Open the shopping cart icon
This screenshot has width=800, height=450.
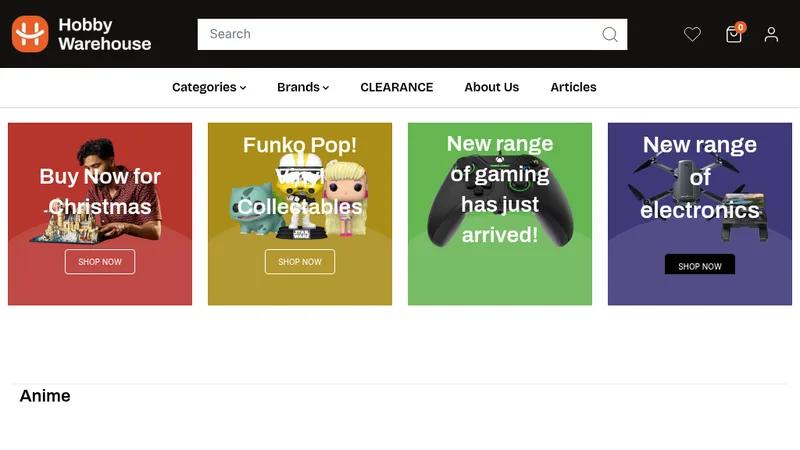[734, 34]
